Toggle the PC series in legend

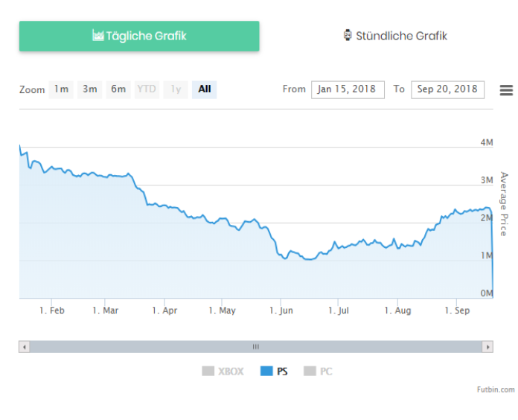click(x=318, y=372)
